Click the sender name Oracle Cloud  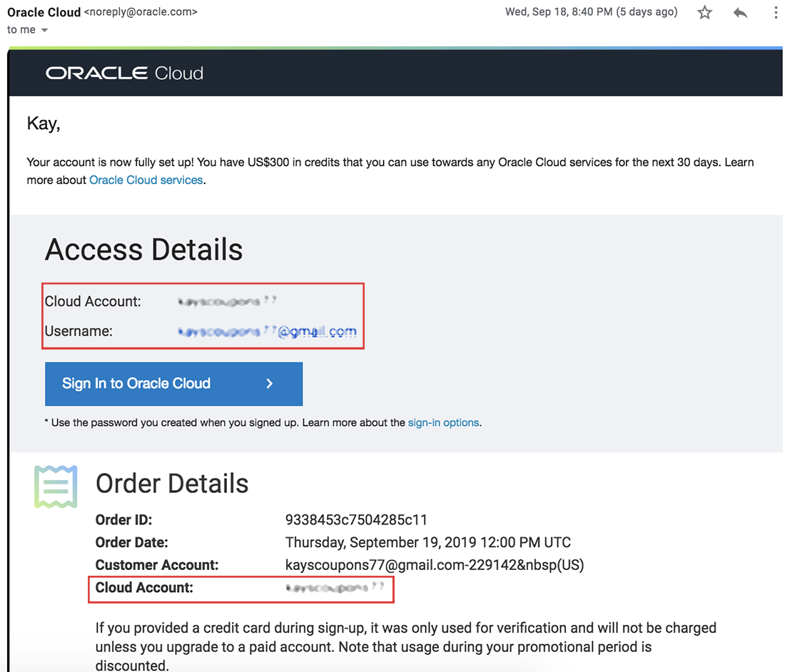44,12
